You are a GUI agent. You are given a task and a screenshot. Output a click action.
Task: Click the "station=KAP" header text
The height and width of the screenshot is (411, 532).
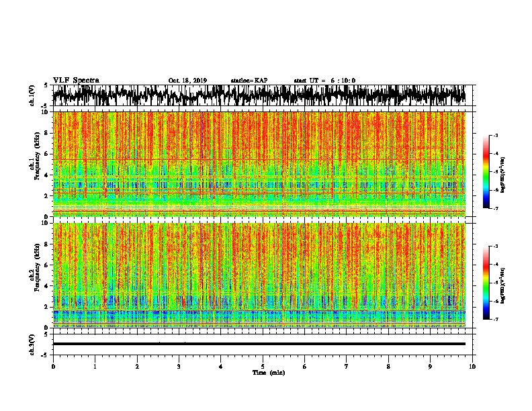[249, 81]
